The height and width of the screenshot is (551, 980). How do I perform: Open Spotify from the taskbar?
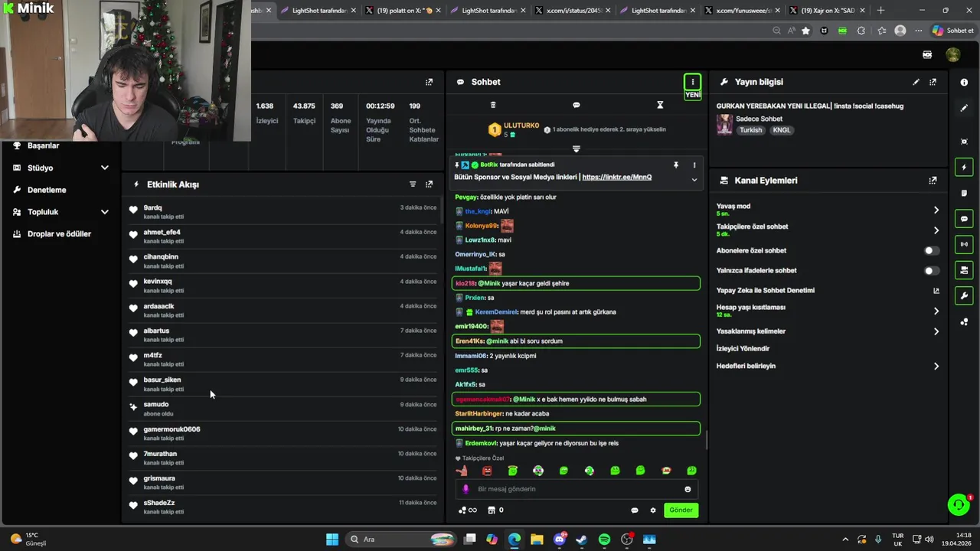(604, 540)
